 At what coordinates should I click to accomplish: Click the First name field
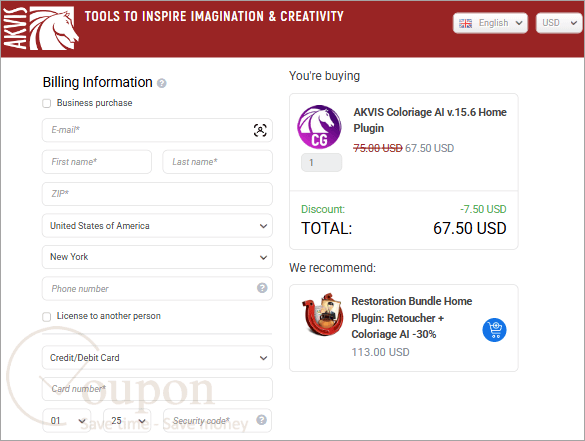97,162
